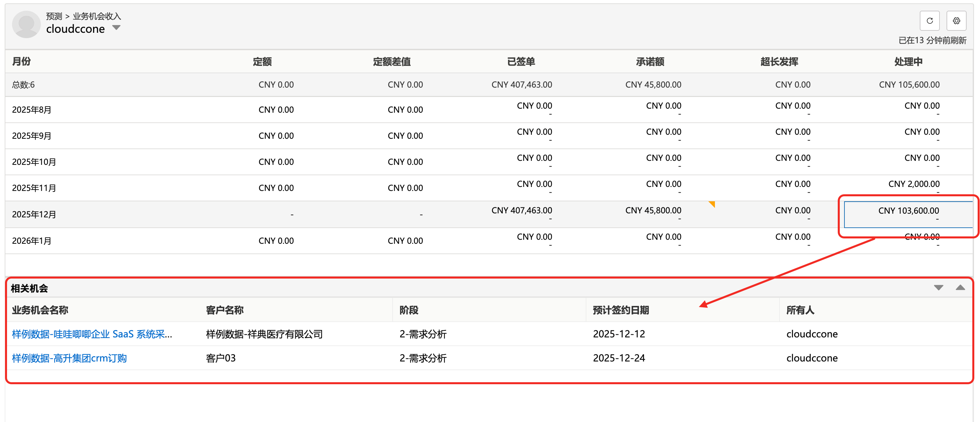
Task: Open 样例数据-高升集团crm订购 opportunity link
Action: [x=69, y=358]
